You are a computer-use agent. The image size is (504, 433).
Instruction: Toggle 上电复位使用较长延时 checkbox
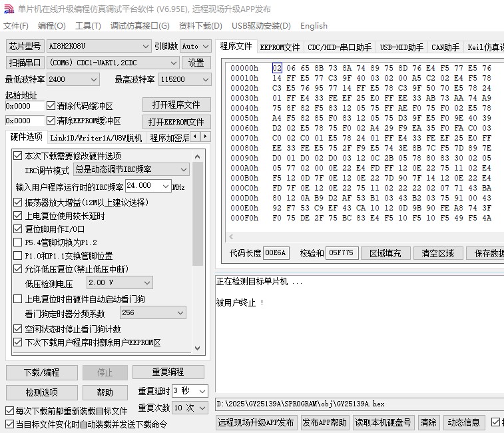18,216
